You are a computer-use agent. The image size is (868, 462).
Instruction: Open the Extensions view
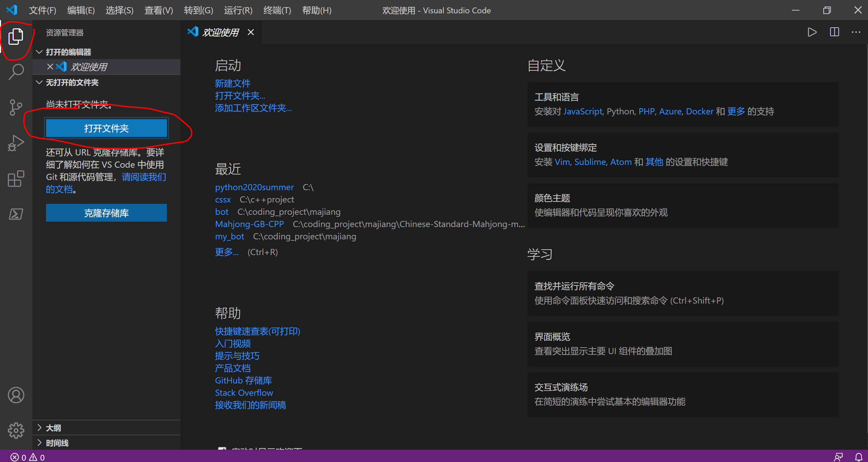[x=16, y=179]
